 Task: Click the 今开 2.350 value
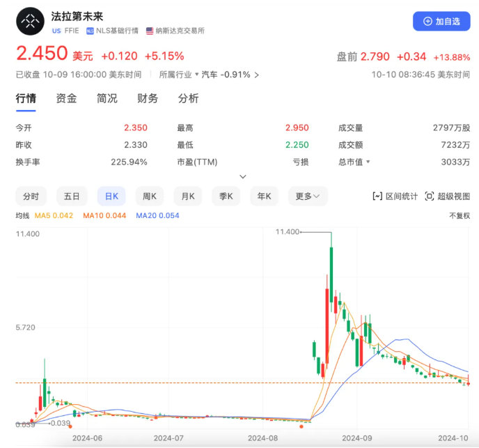coord(136,128)
